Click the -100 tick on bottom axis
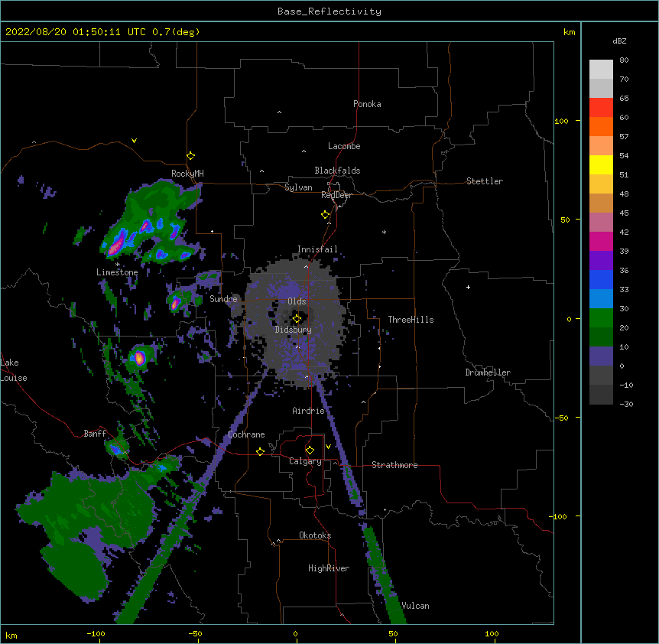659x644 pixels. coord(96,633)
